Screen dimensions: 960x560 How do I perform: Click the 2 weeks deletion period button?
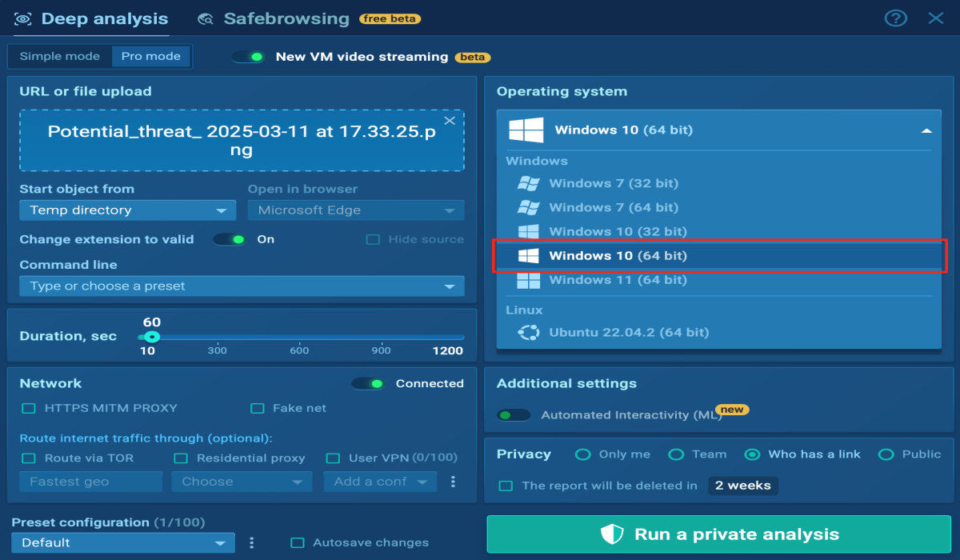(742, 485)
